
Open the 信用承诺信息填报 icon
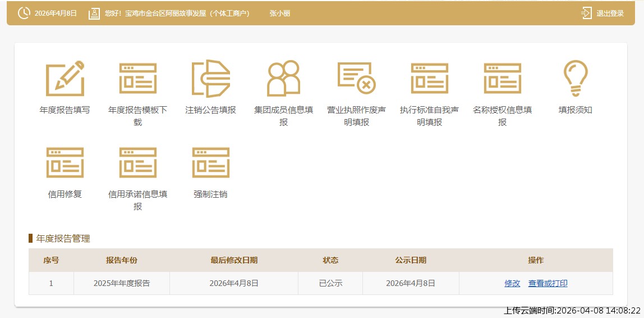(138, 163)
